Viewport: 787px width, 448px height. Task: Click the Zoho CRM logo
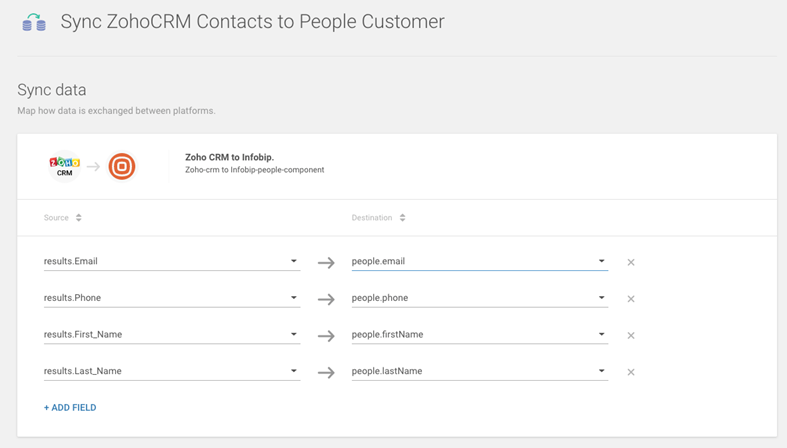click(64, 166)
